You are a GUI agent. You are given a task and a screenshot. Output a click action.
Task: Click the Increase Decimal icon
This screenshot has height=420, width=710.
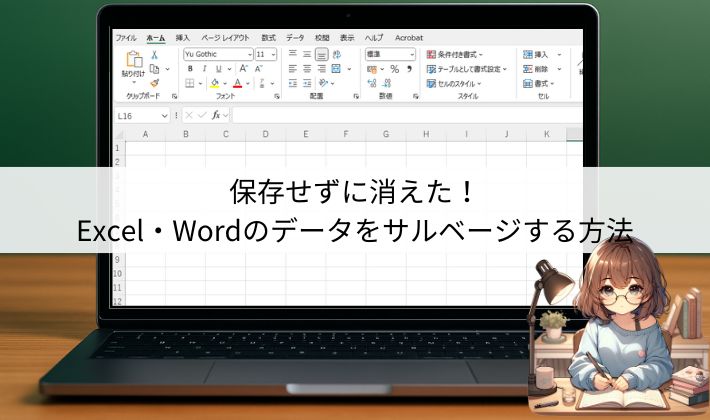pos(372,83)
